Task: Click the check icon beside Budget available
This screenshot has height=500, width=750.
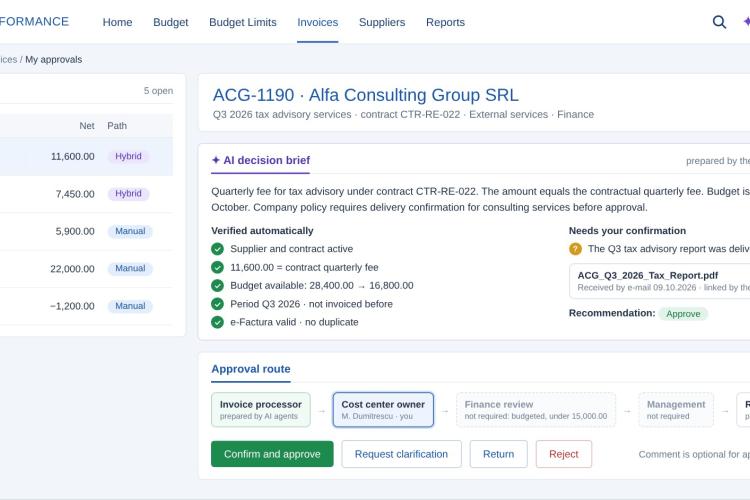Action: (x=217, y=286)
